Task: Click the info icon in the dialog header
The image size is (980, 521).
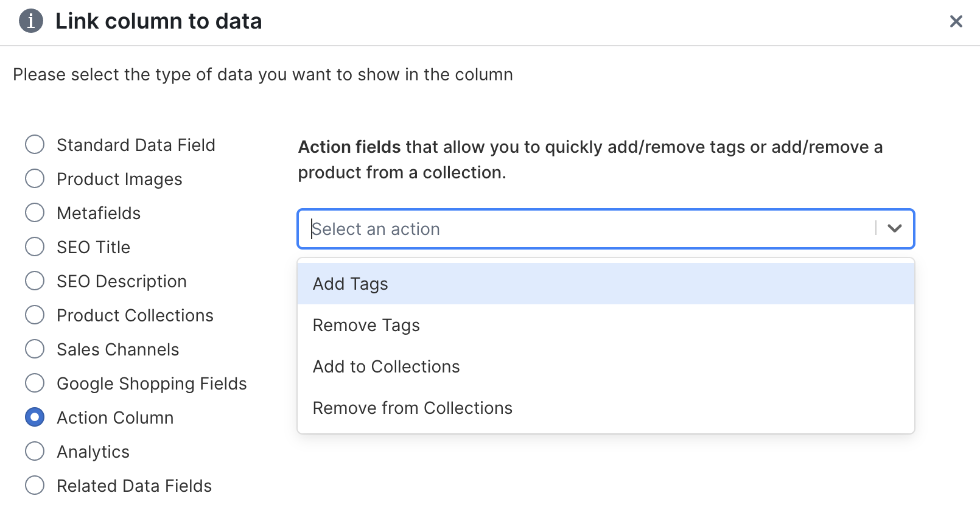Action: tap(30, 21)
